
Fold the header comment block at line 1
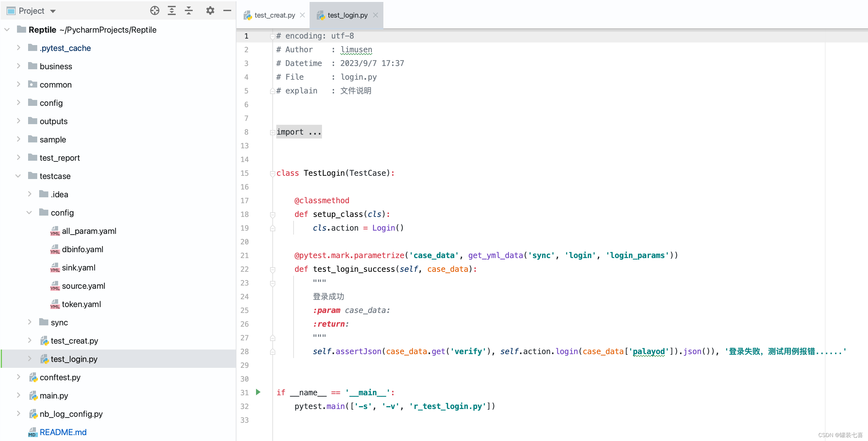click(272, 36)
